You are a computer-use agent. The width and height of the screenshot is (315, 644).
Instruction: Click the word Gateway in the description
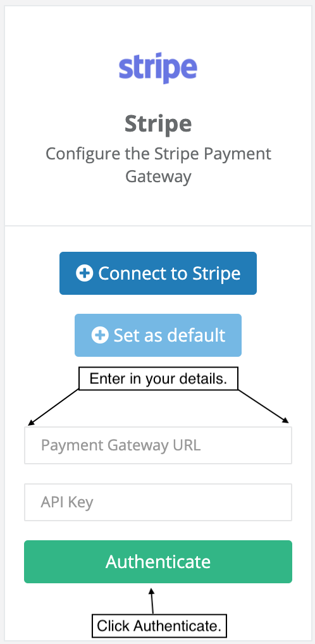pyautogui.click(x=158, y=177)
